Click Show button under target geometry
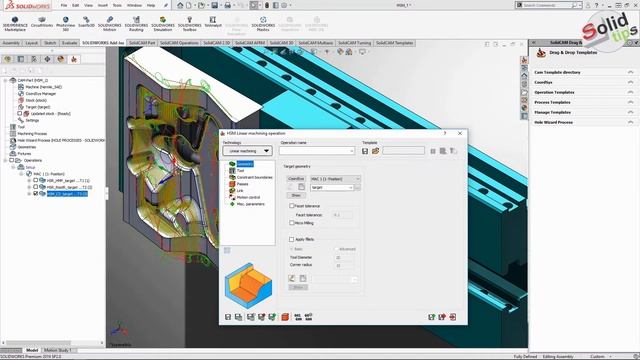This screenshot has width=640, height=360. point(296,196)
